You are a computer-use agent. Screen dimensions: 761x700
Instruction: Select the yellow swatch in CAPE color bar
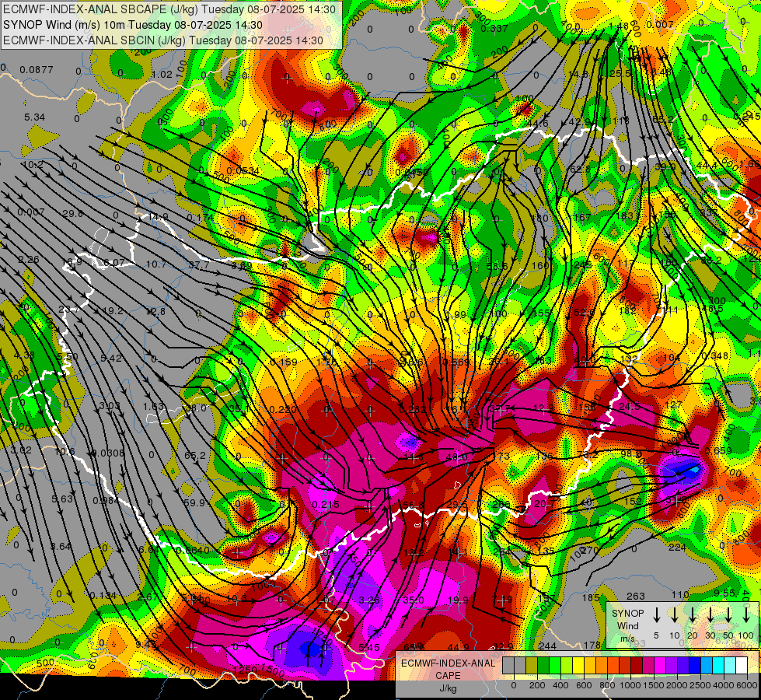click(x=578, y=665)
